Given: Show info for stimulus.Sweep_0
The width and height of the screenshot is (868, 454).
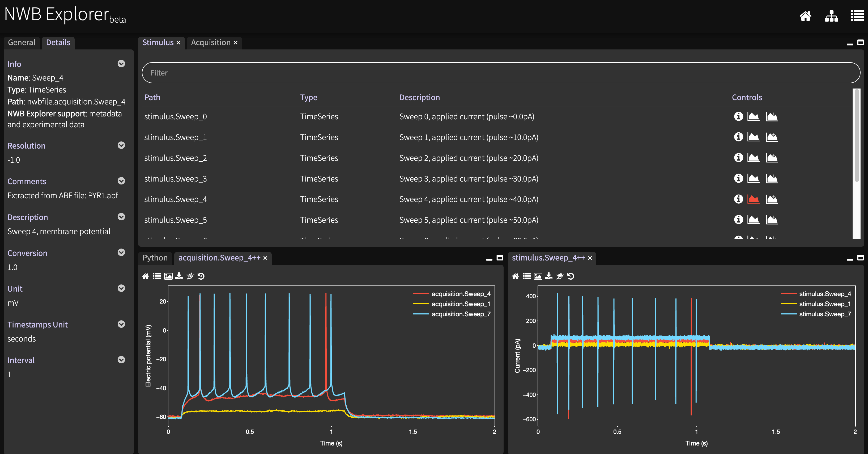Looking at the screenshot, I should point(738,116).
